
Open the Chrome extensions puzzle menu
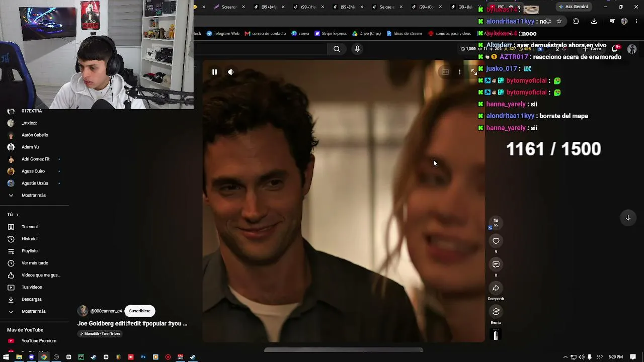(576, 21)
